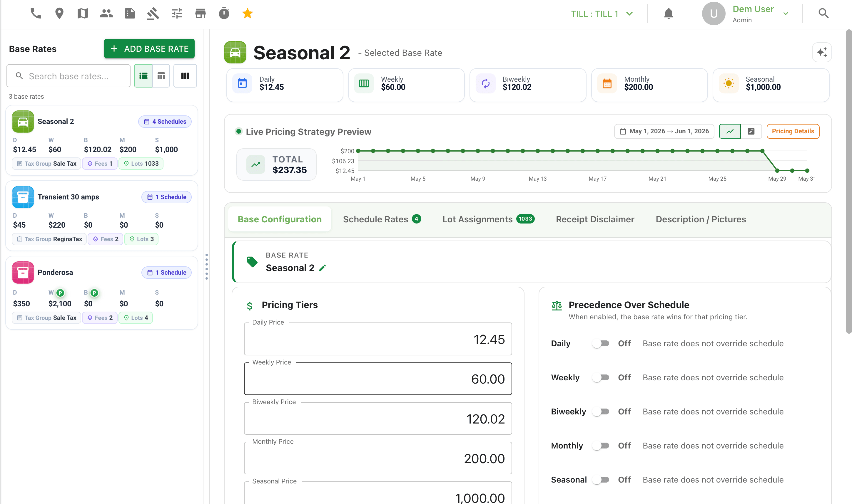The width and height of the screenshot is (852, 504).
Task: Click Lots 4 chip on Ponderosa
Action: click(x=136, y=318)
